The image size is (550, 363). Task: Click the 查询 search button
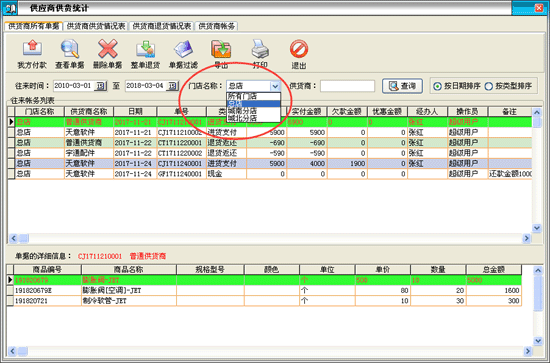coord(402,86)
